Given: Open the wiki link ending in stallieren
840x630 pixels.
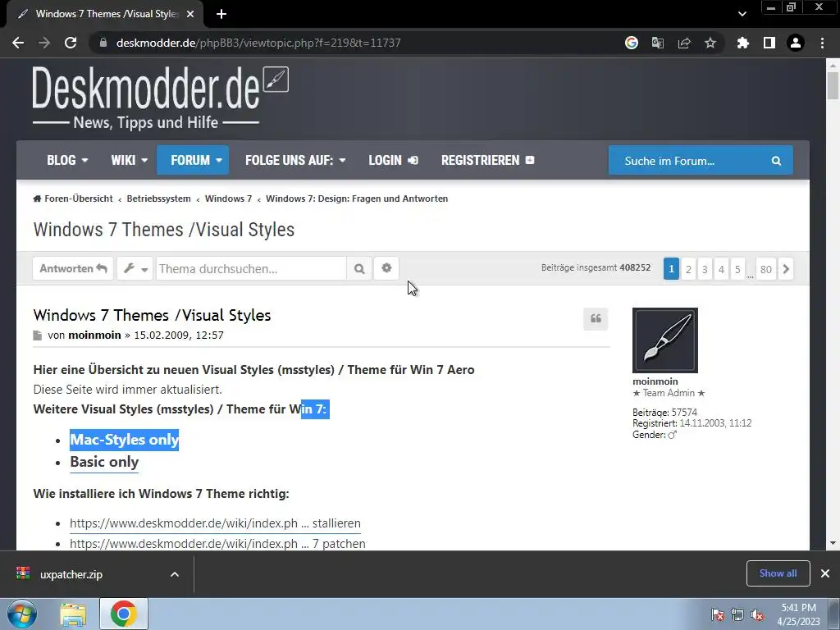Looking at the screenshot, I should point(216,523).
